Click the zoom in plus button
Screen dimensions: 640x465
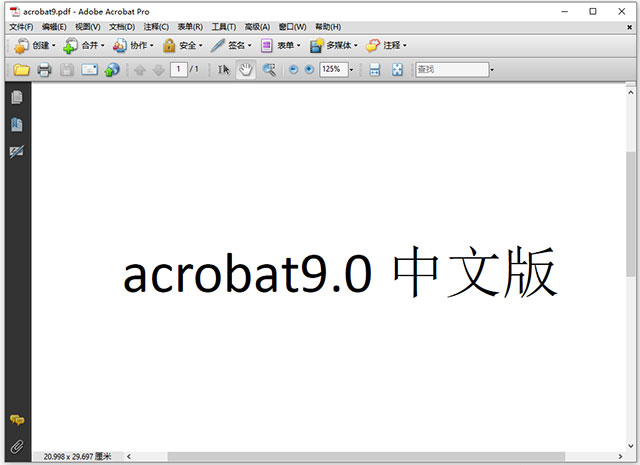309,69
